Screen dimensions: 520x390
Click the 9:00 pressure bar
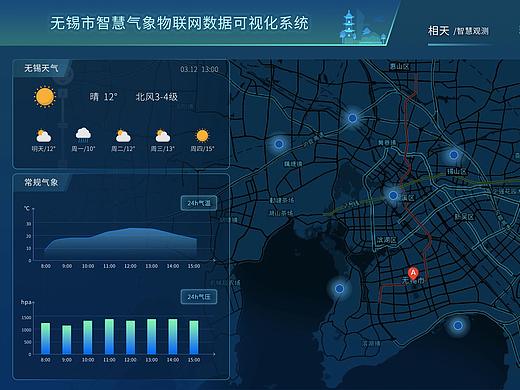[x=67, y=339]
